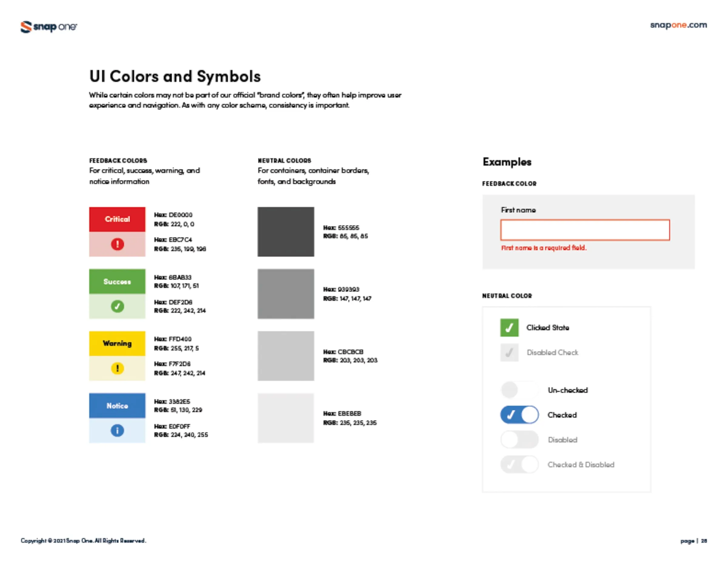Toggle the blue Checked switch
The image size is (728, 563).
[x=519, y=415]
